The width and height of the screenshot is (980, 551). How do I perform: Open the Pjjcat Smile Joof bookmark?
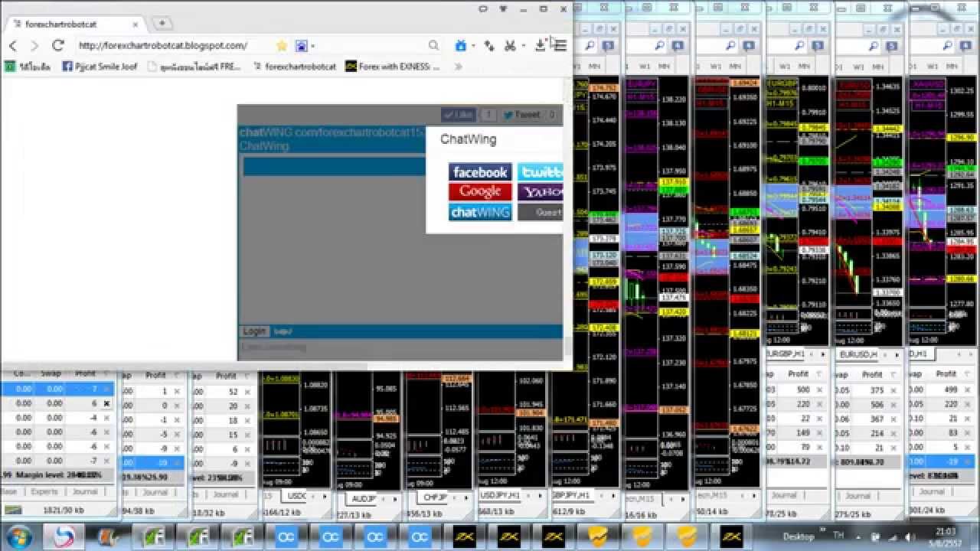click(100, 67)
